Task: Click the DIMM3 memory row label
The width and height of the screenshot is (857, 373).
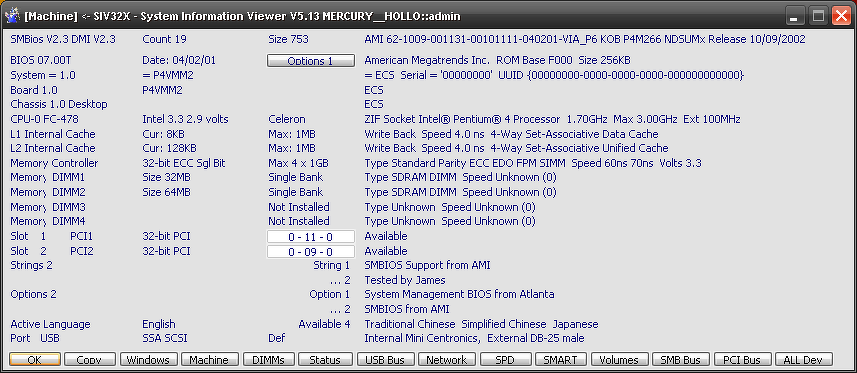Action: click(x=48, y=207)
